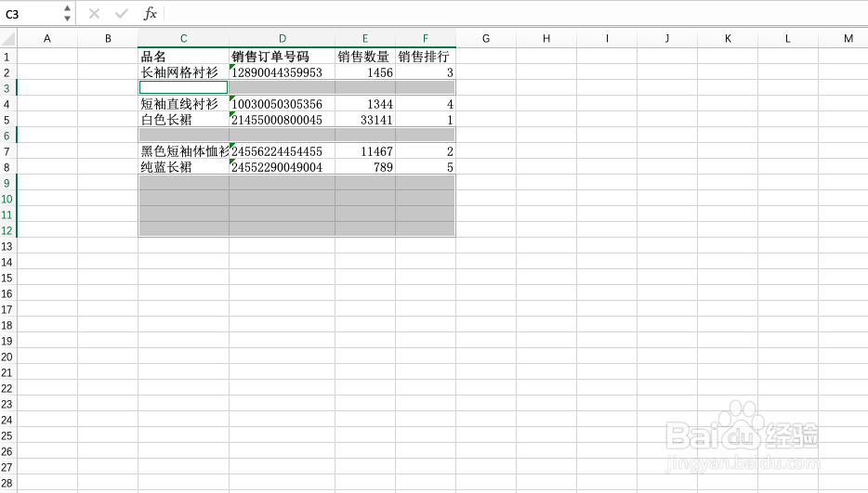Click the select-all corner triangle

point(8,38)
